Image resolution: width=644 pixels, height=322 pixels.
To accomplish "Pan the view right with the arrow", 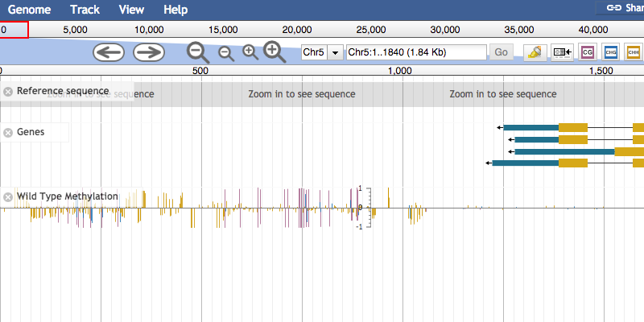I will coord(149,52).
